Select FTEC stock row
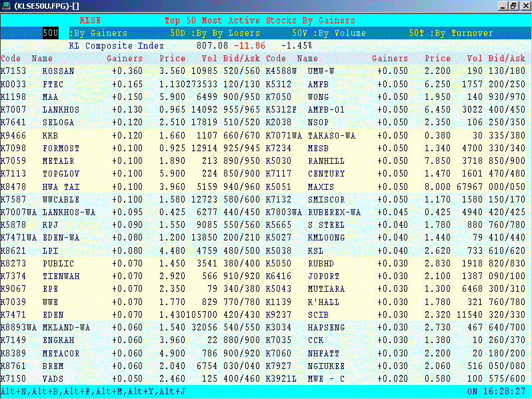 pyautogui.click(x=130, y=84)
